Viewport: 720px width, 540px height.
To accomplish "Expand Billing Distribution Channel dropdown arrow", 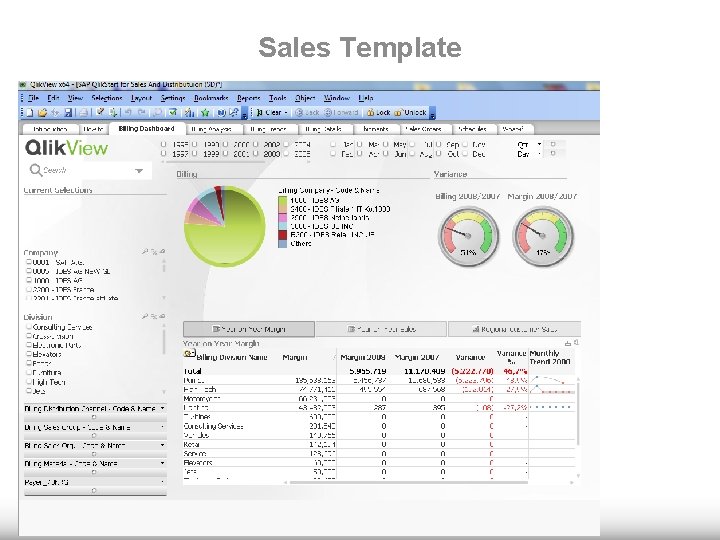I will [162, 408].
